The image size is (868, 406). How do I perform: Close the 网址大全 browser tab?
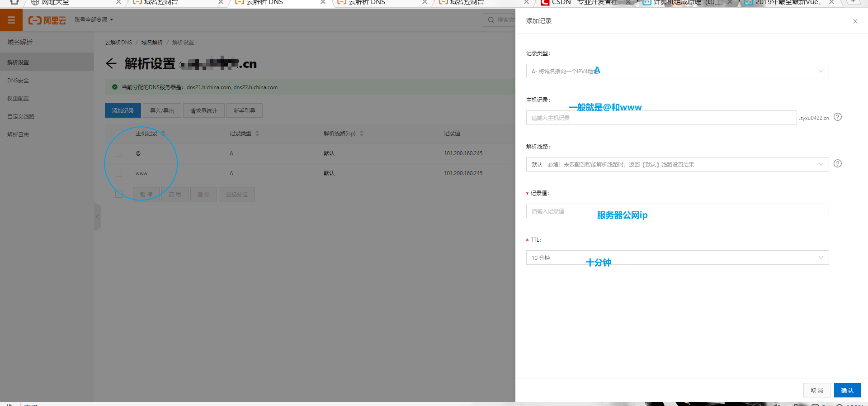pyautogui.click(x=118, y=2)
